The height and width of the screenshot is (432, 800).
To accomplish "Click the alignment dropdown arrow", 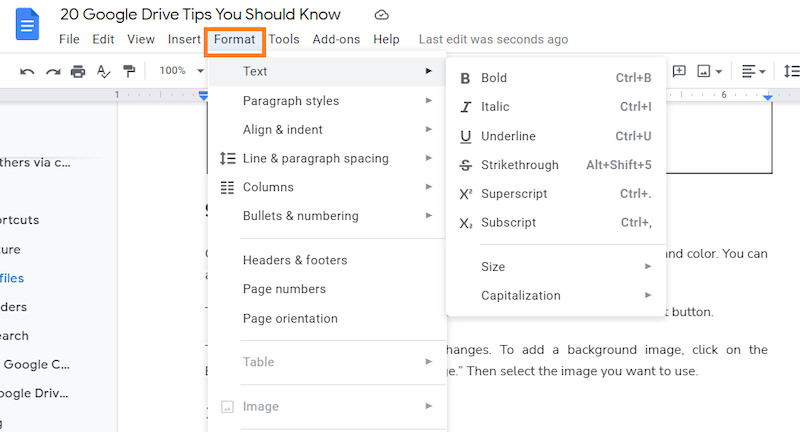I will (x=762, y=71).
